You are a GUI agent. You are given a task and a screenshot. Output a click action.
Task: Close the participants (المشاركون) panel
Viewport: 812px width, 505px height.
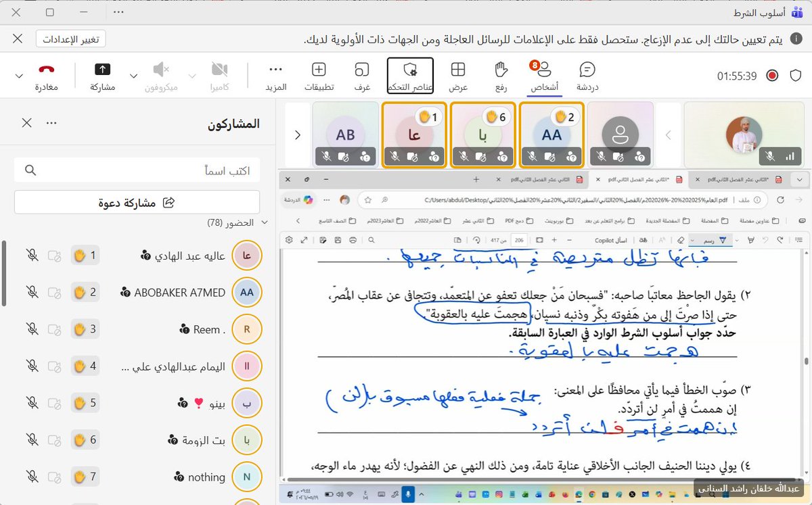pyautogui.click(x=26, y=123)
